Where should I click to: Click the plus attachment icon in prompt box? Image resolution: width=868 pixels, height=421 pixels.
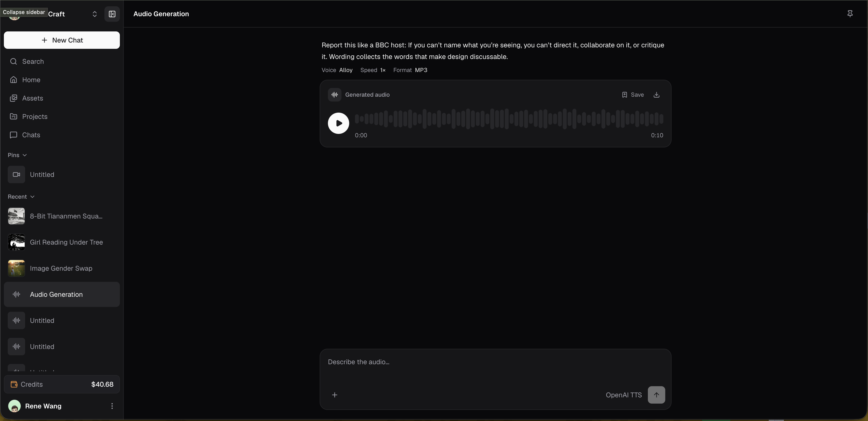(335, 395)
